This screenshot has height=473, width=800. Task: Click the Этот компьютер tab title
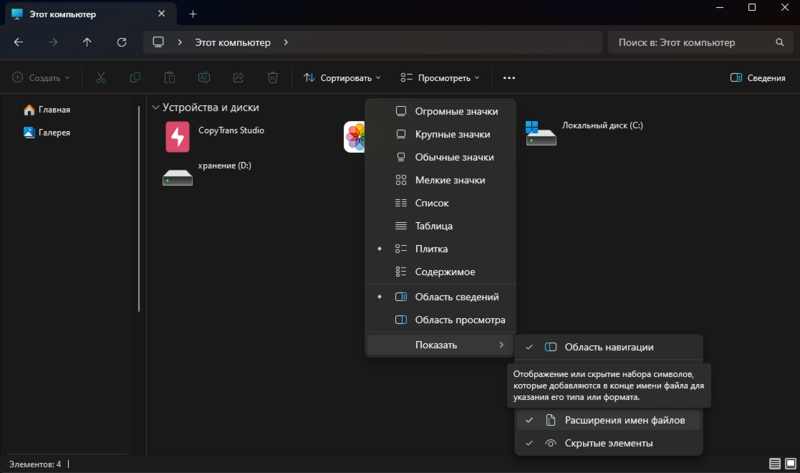coord(62,14)
